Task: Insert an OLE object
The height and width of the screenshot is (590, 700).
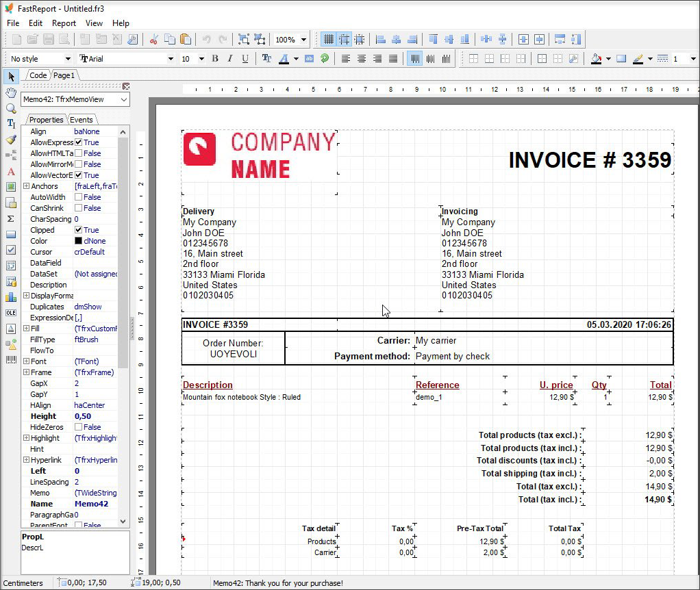Action: pyautogui.click(x=11, y=313)
